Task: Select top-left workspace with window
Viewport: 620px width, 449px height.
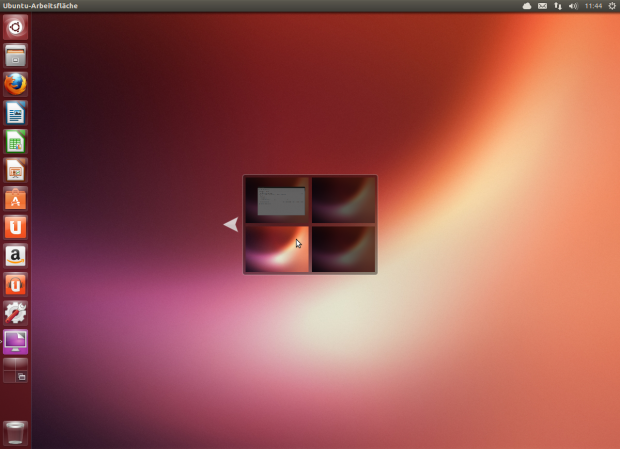Action: tap(277, 200)
